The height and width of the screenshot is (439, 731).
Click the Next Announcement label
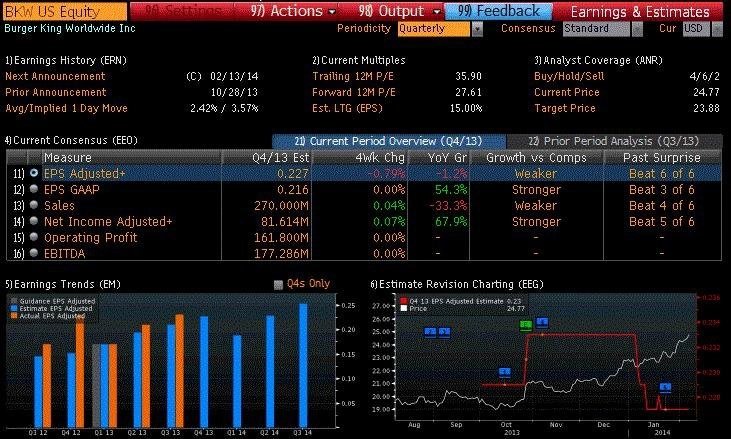coord(55,76)
